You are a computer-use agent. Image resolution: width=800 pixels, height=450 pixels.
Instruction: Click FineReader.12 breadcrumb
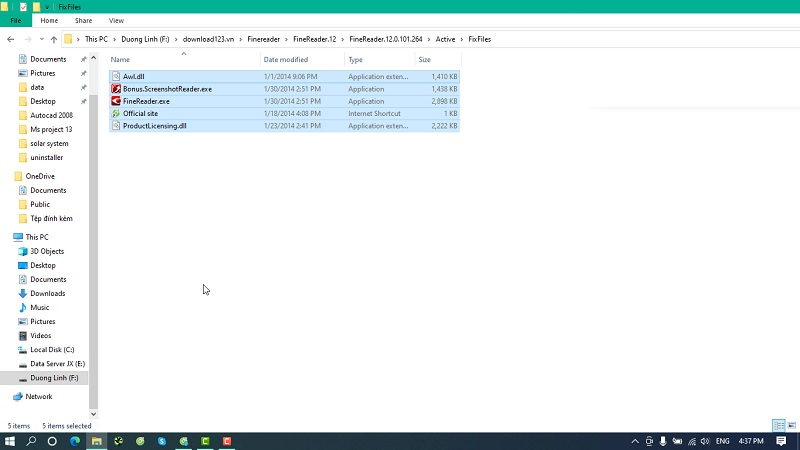[314, 39]
